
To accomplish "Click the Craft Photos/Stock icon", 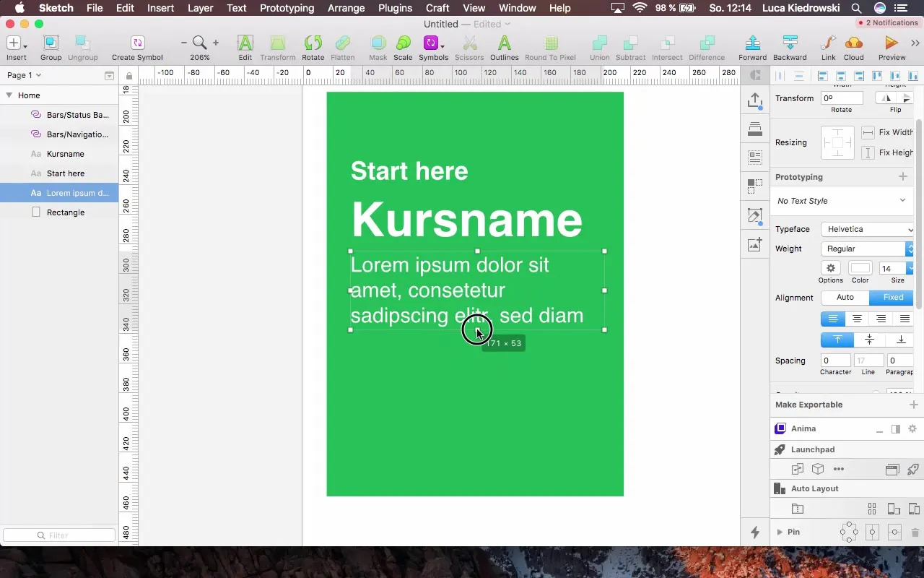I will click(x=755, y=245).
